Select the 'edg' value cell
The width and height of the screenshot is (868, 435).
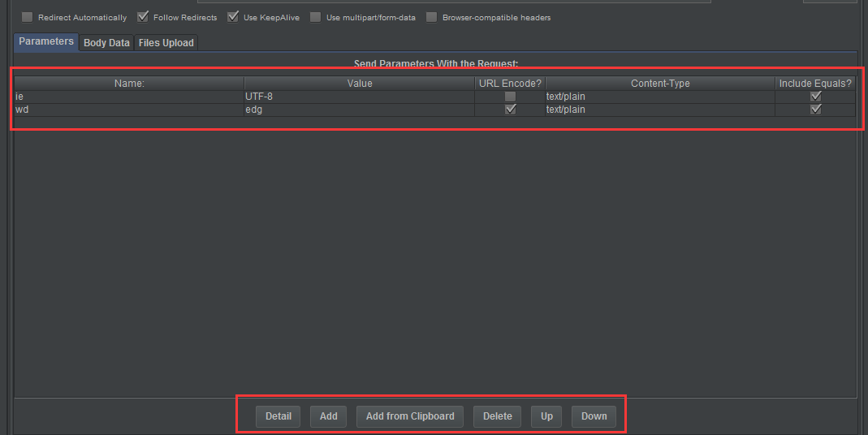point(359,110)
